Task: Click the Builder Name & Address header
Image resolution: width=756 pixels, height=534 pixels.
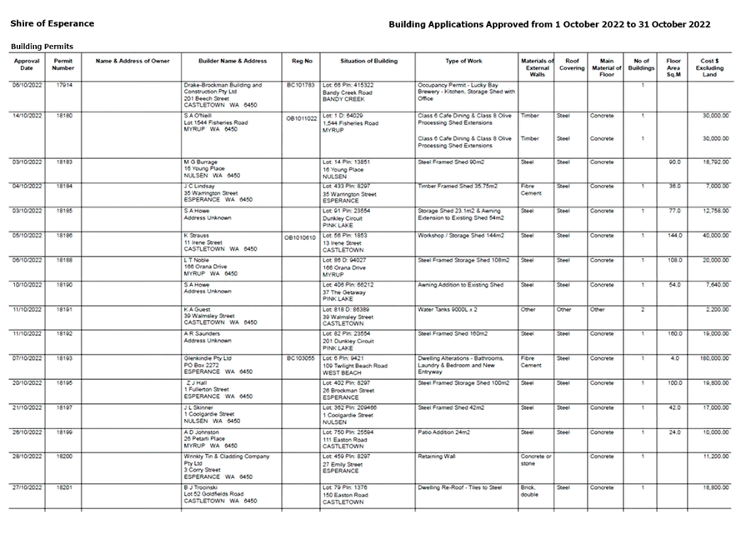Action: 233,62
